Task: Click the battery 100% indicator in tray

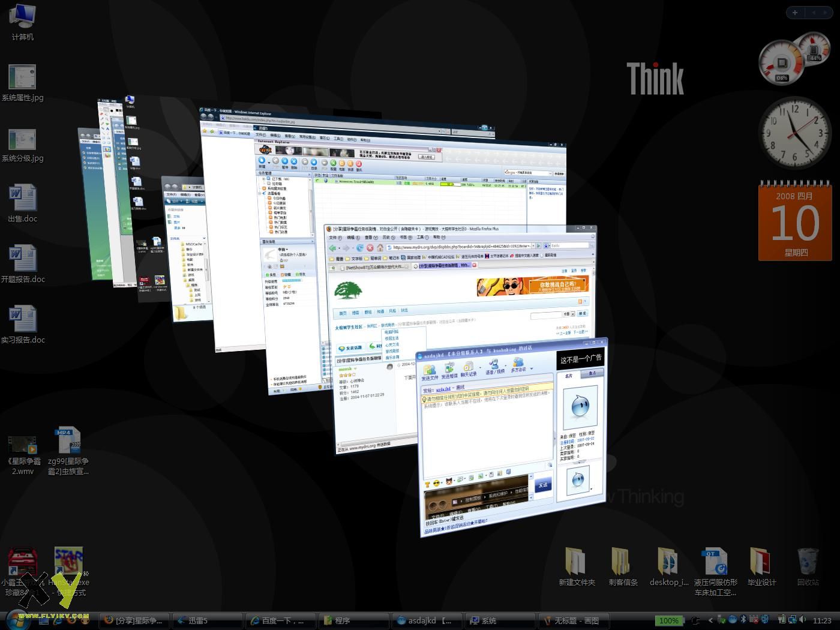Action: click(x=669, y=620)
